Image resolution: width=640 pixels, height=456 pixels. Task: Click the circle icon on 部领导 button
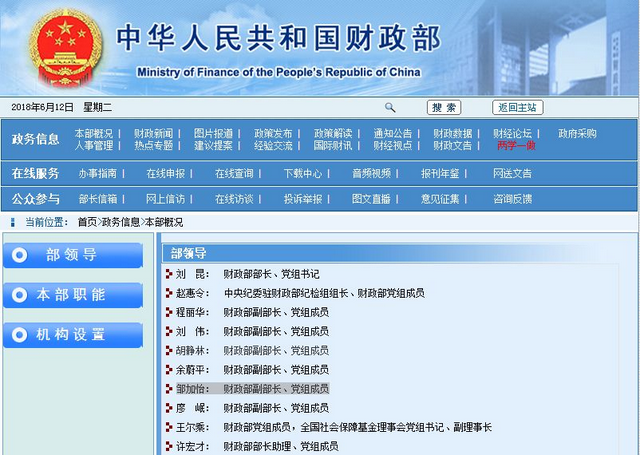point(20,256)
